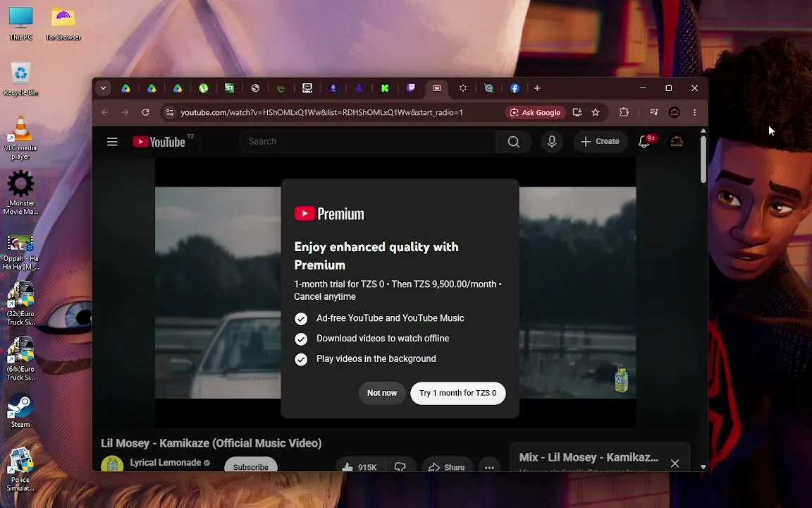Click the scrollbar down arrow
The height and width of the screenshot is (508, 812).
click(x=703, y=466)
